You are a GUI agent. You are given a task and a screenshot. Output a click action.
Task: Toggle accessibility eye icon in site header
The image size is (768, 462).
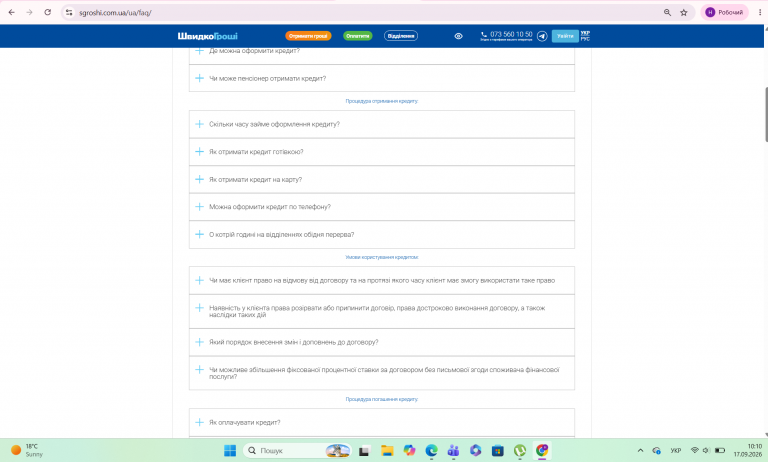458,36
